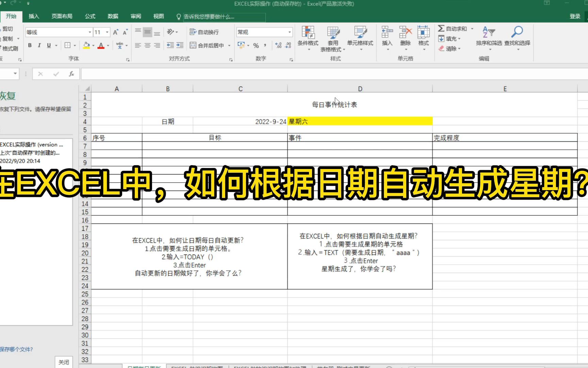Click Format Painter (格式刷)
Screen dimensions: 588x368
tap(9, 48)
